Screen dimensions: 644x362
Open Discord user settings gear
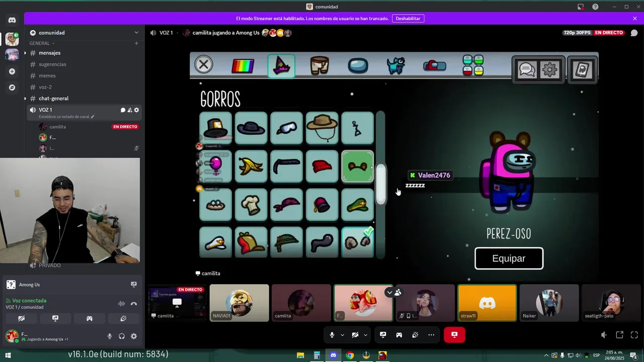[134, 336]
